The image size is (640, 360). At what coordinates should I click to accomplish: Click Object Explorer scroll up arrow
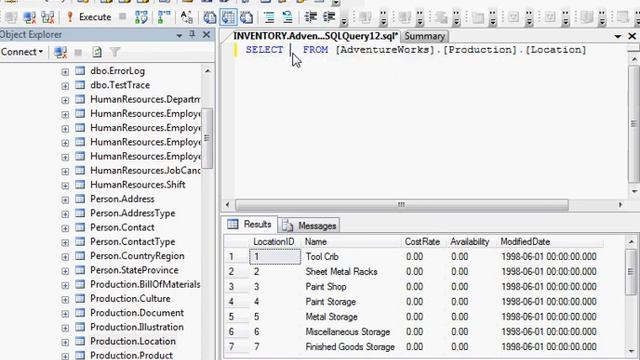(207, 71)
